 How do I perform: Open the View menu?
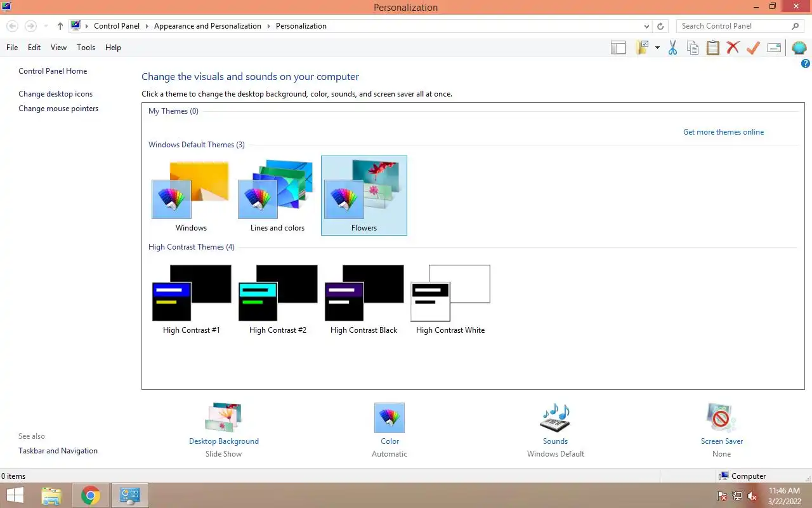click(59, 48)
